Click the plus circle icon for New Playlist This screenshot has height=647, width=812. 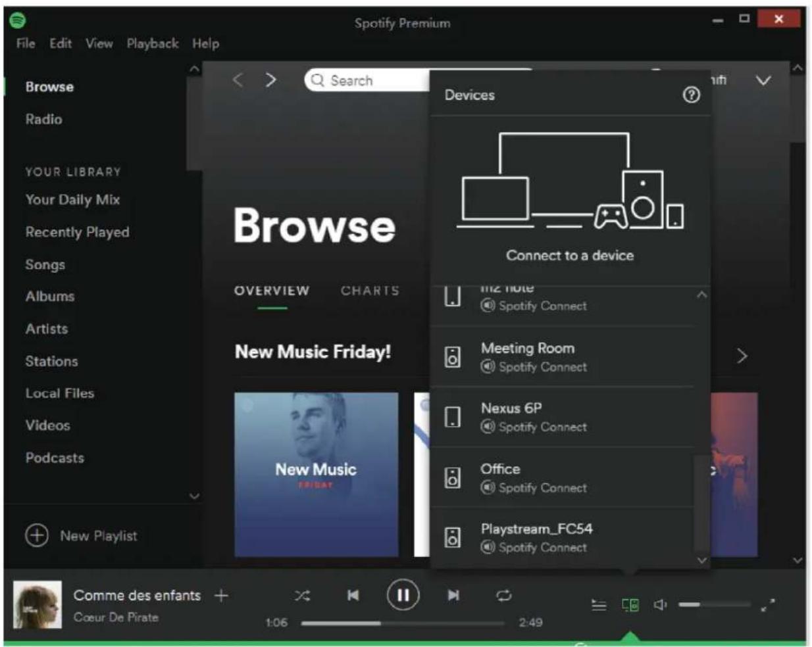37,535
